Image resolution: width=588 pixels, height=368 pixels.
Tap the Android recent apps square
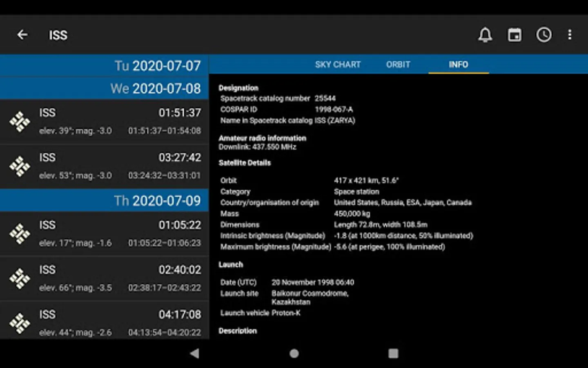393,353
